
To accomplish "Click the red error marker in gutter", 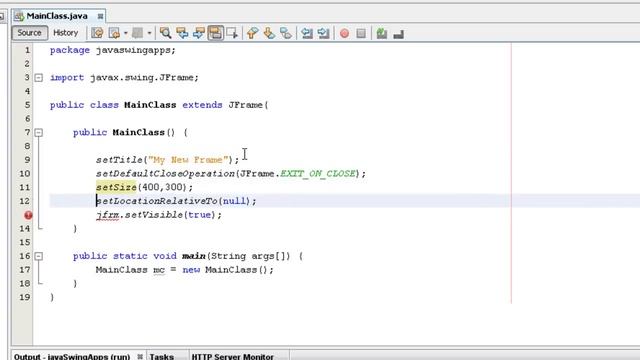I will point(28,215).
